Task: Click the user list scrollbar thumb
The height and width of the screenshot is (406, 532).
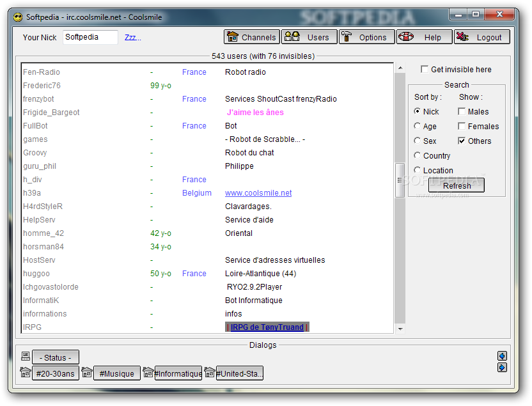Action: point(400,180)
